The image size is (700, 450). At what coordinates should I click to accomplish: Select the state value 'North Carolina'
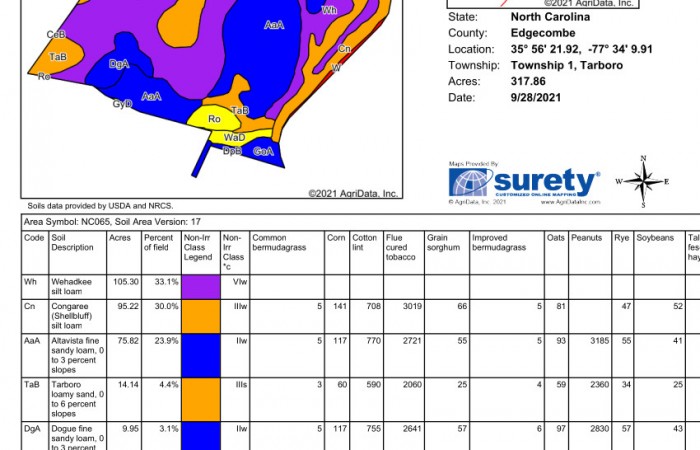pyautogui.click(x=550, y=17)
